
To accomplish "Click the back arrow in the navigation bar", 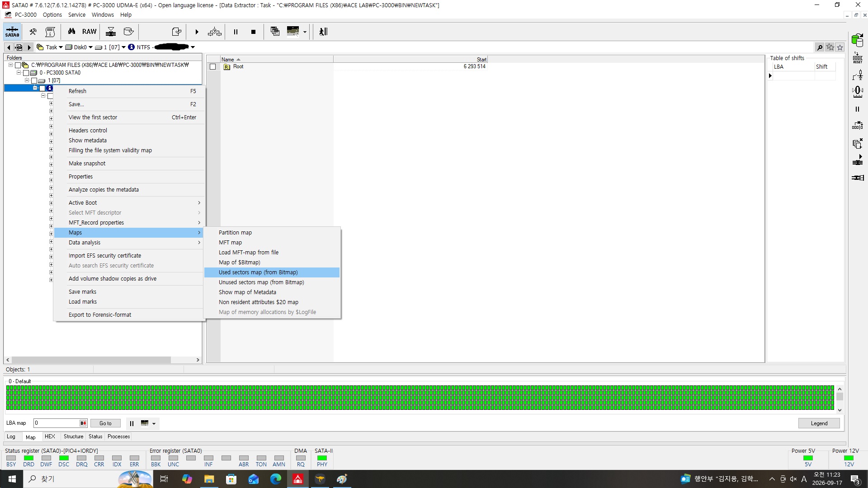I will coord(9,47).
